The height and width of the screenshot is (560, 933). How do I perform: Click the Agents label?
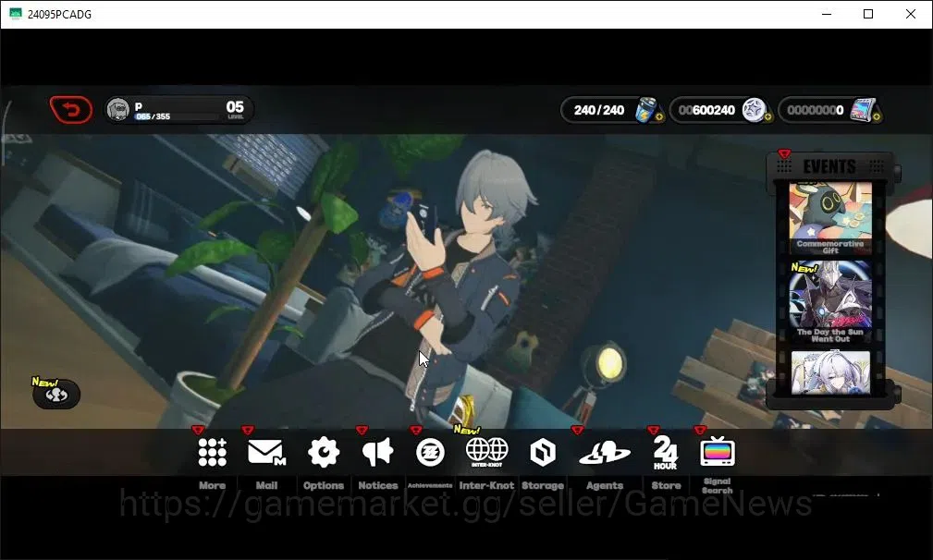pos(605,486)
